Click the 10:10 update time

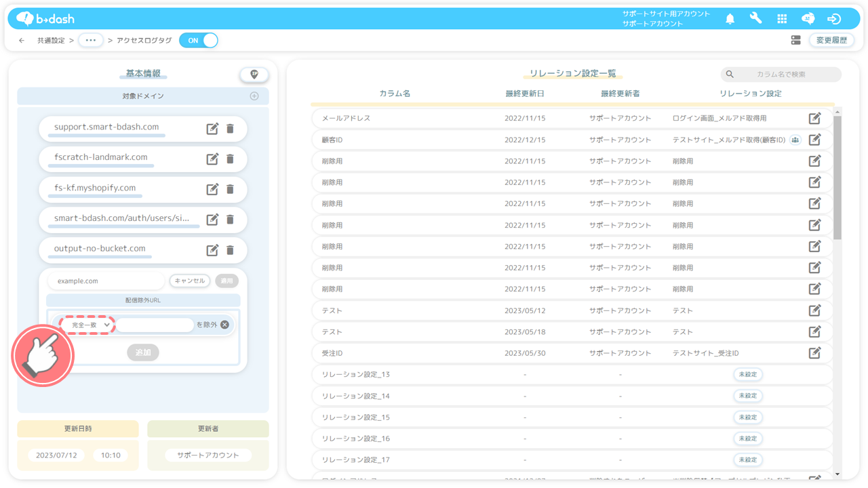(111, 455)
